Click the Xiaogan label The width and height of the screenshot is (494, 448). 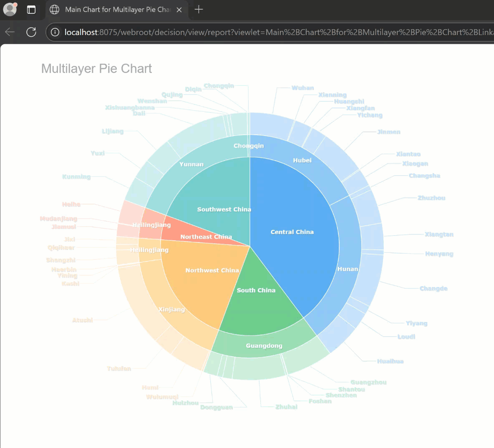415,164
